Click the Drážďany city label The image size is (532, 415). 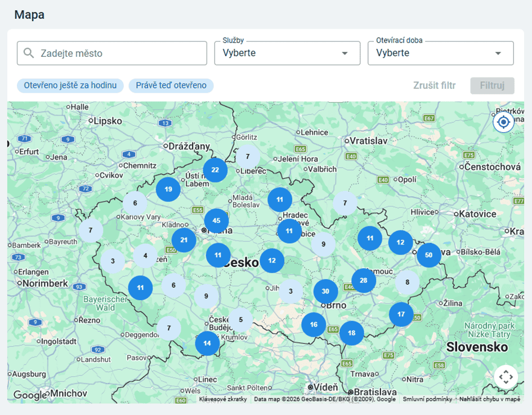pos(189,146)
